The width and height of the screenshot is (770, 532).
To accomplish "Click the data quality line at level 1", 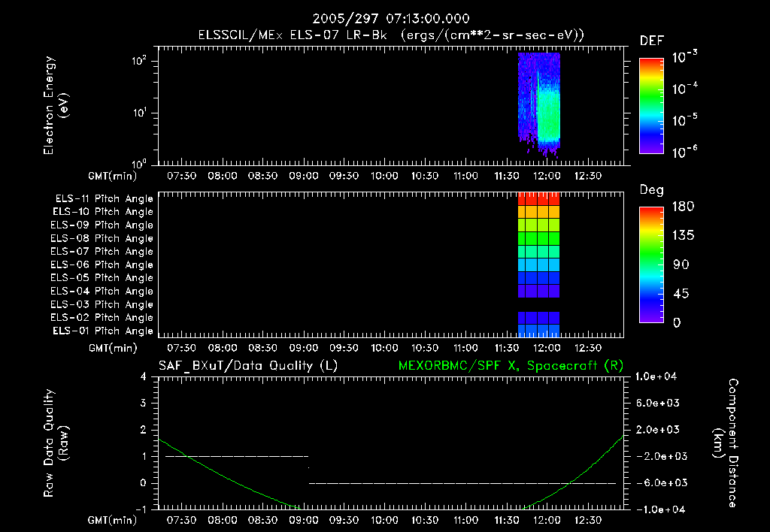I will (x=237, y=456).
